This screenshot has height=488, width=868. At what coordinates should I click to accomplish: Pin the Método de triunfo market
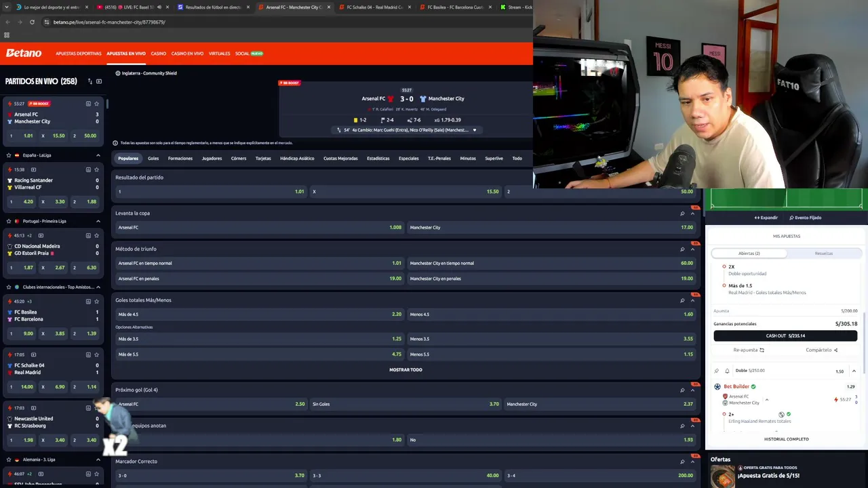[x=682, y=249]
